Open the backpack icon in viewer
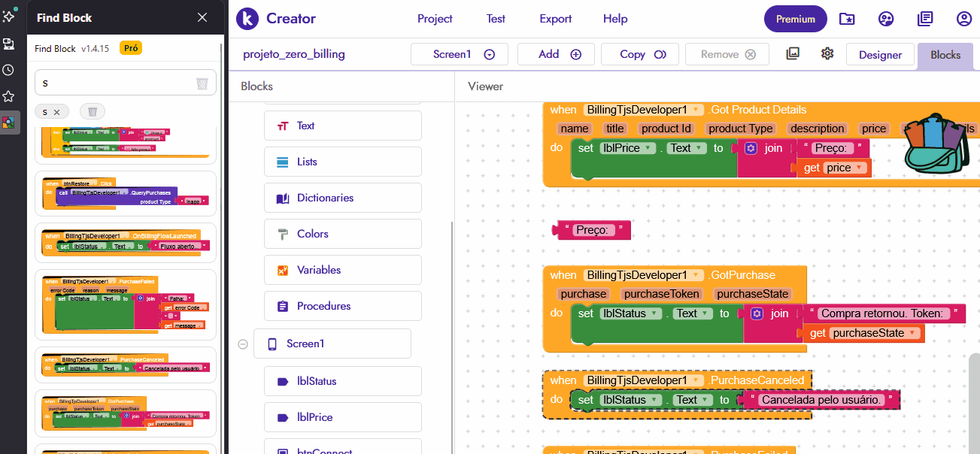This screenshot has width=980, height=454. coord(935,142)
